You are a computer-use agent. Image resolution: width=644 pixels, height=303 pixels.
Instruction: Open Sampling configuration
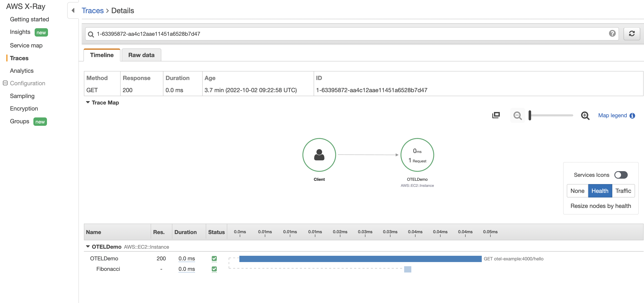[x=22, y=96]
